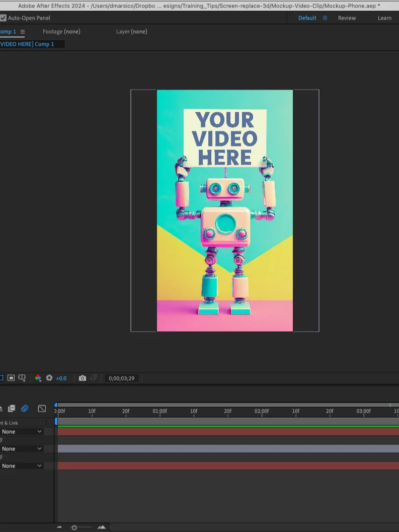
Task: Open the second layer's None parent dropdown
Action: pos(22,448)
